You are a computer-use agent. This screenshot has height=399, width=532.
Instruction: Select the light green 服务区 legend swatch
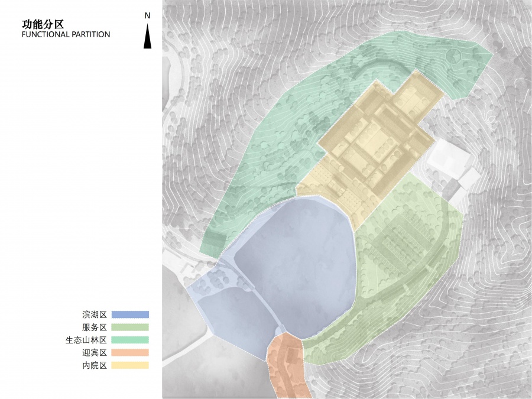(130, 327)
